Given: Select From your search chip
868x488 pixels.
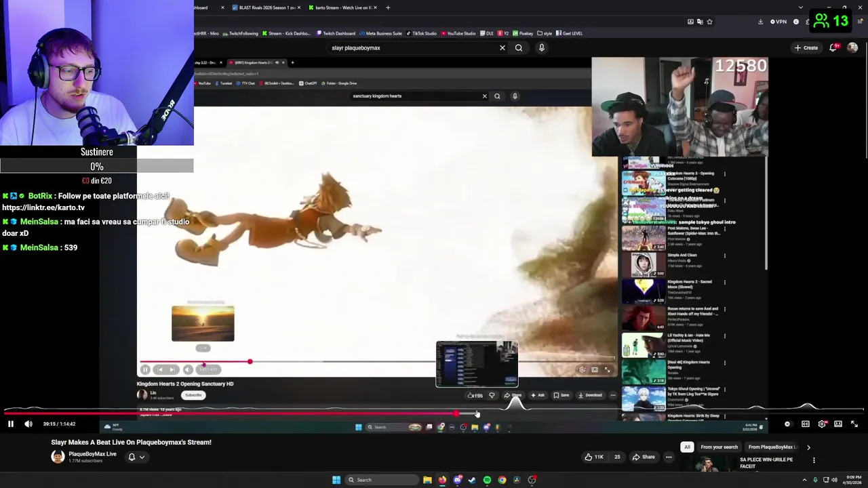Looking at the screenshot, I should coord(719,447).
